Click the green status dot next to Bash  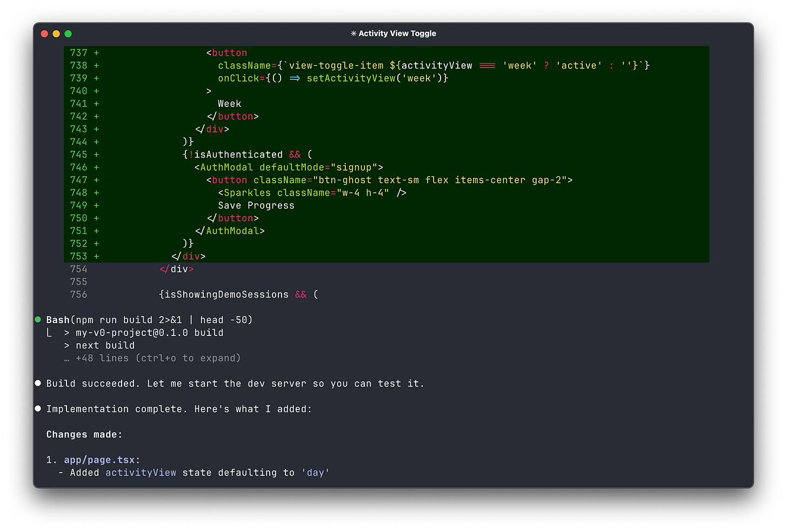pos(38,319)
